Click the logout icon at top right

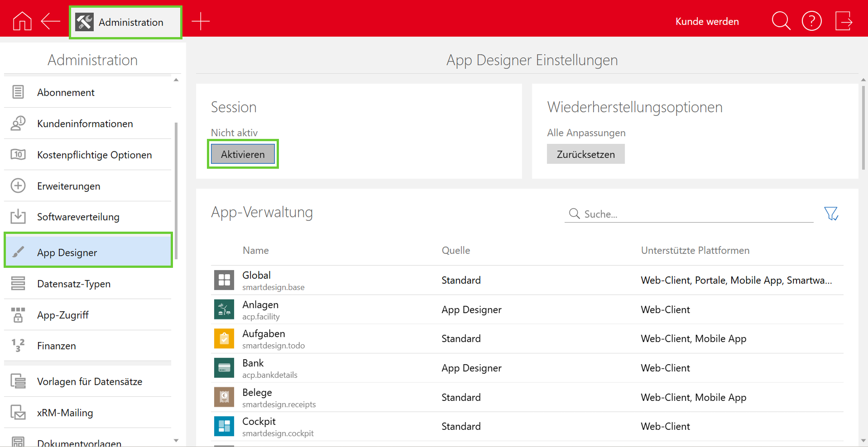[x=844, y=21]
